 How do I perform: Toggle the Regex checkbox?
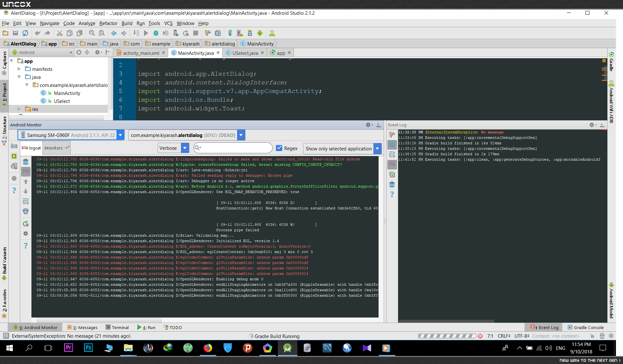(x=279, y=148)
